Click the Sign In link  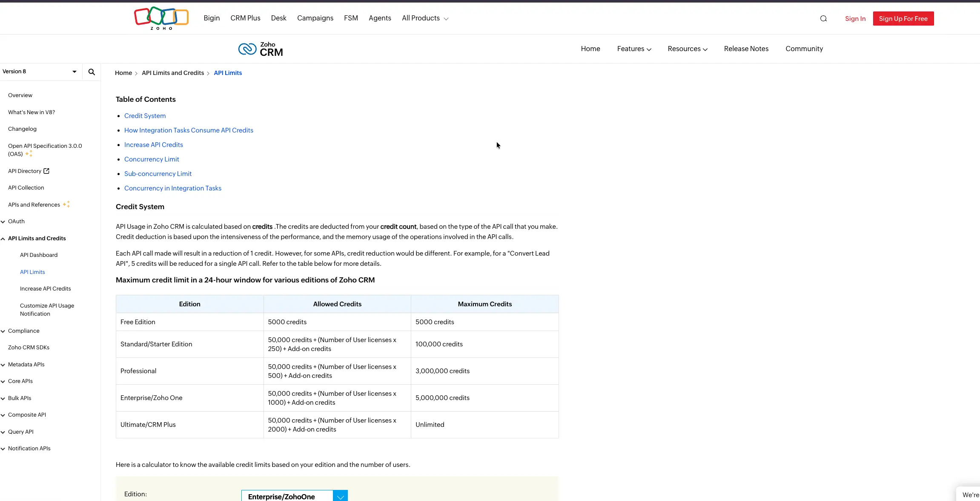click(x=855, y=19)
